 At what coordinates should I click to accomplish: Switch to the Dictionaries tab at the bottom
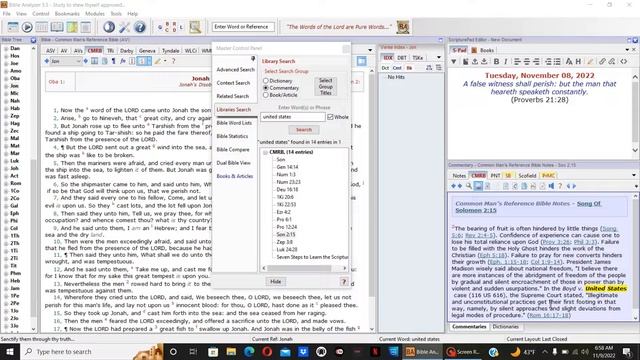pyautogui.click(x=505, y=327)
